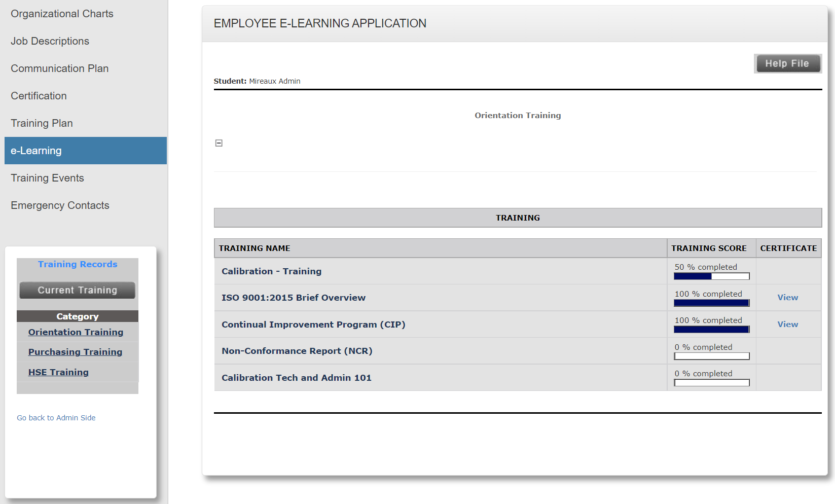Go back to Admin Side
835x504 pixels.
tap(56, 417)
